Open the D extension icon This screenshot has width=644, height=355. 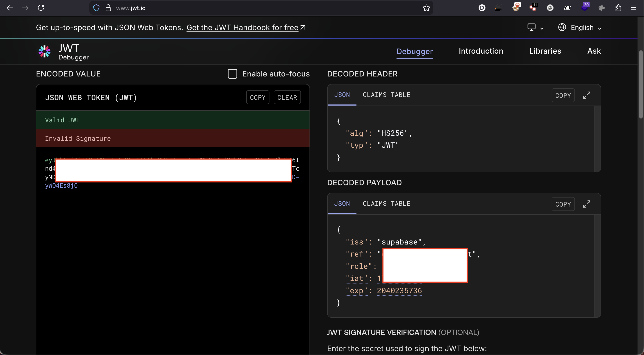point(482,8)
